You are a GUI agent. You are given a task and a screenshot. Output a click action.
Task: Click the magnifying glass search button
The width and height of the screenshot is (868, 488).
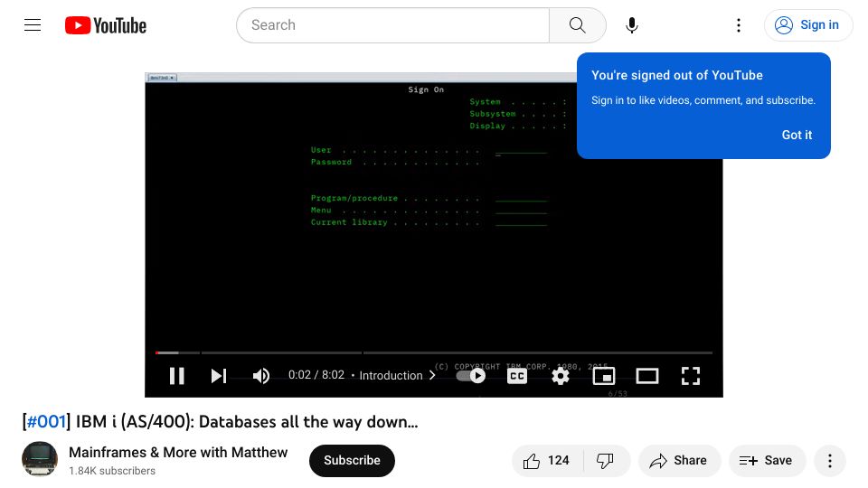[578, 25]
